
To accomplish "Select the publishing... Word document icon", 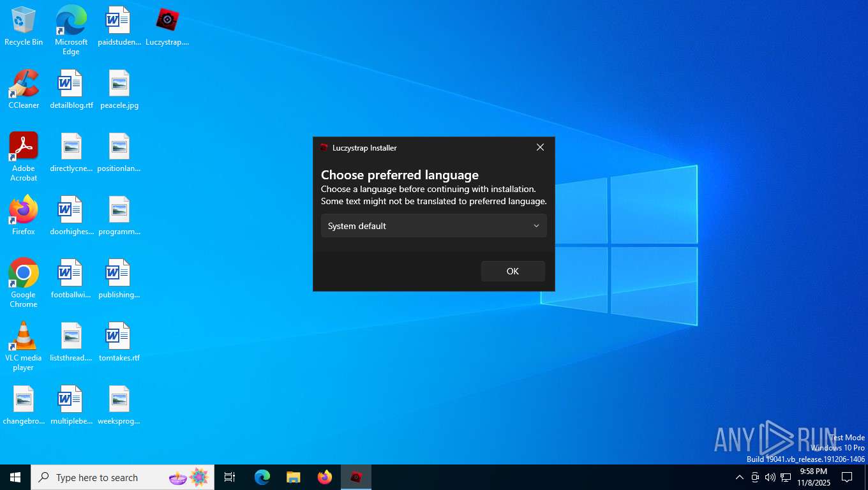I will [119, 279].
